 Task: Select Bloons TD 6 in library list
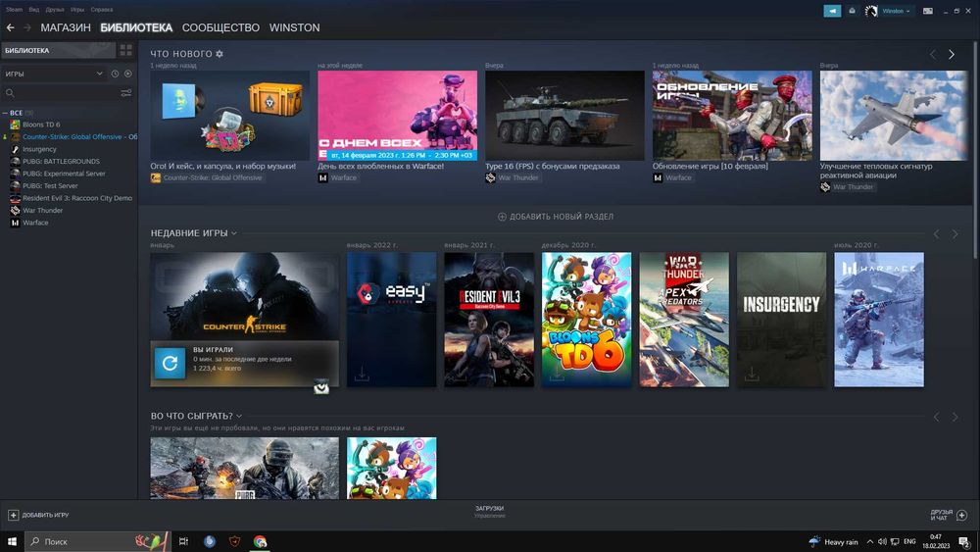click(41, 125)
